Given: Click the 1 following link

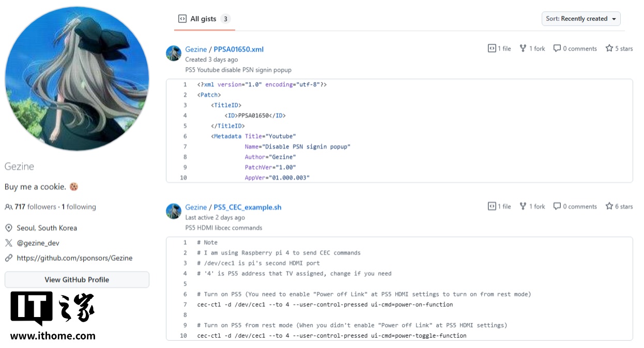Looking at the screenshot, I should pyautogui.click(x=79, y=207).
